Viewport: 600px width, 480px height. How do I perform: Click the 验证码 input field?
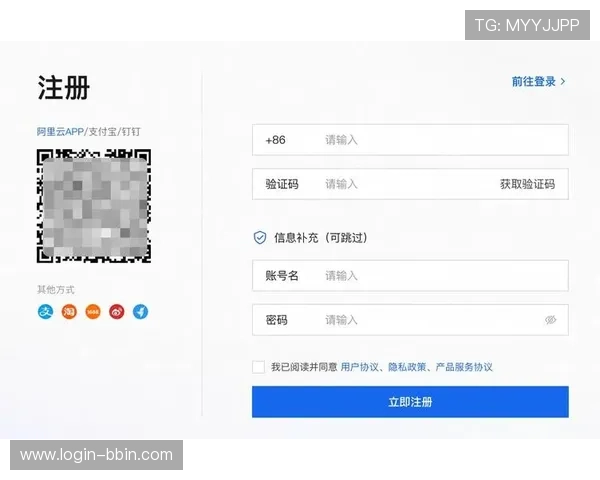(x=408, y=184)
